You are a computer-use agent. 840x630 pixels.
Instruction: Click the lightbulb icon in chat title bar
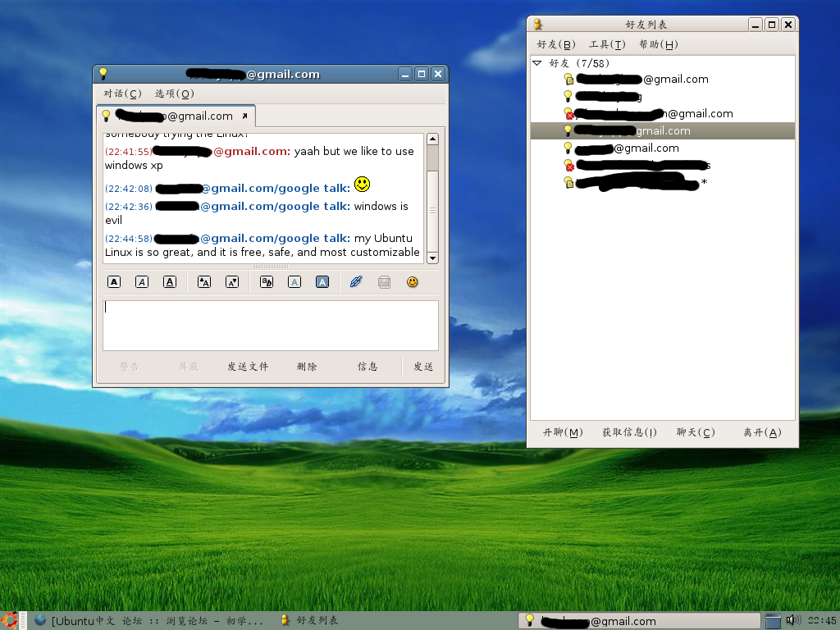(x=103, y=73)
